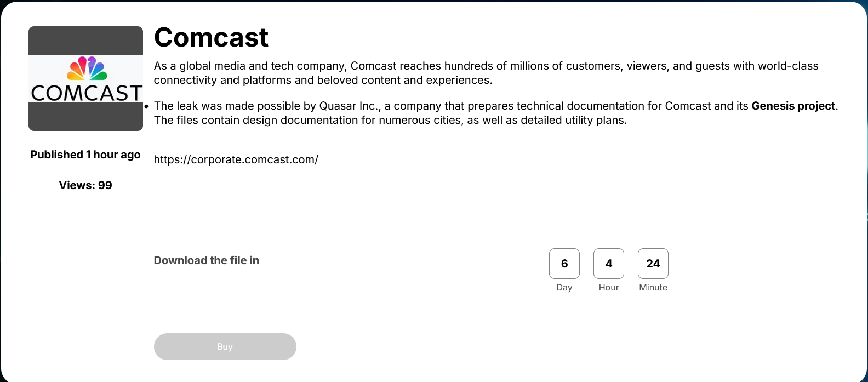Image resolution: width=868 pixels, height=382 pixels.
Task: Click the COMCAST wordmark in the logo image
Action: click(85, 92)
